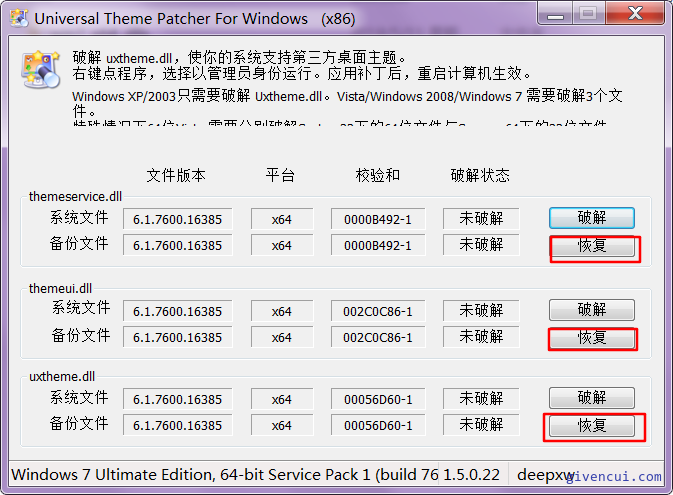Click uxtheme.dll system file version field
This screenshot has height=495, width=673.
click(178, 399)
